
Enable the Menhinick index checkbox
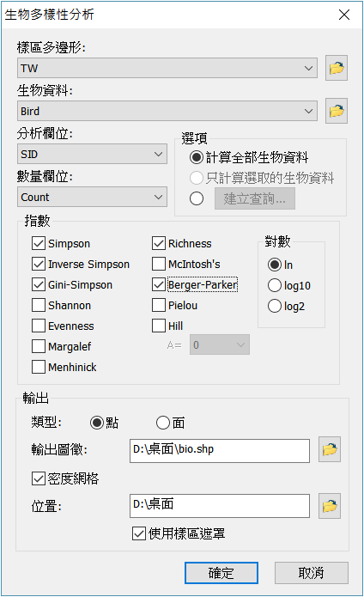click(x=39, y=367)
